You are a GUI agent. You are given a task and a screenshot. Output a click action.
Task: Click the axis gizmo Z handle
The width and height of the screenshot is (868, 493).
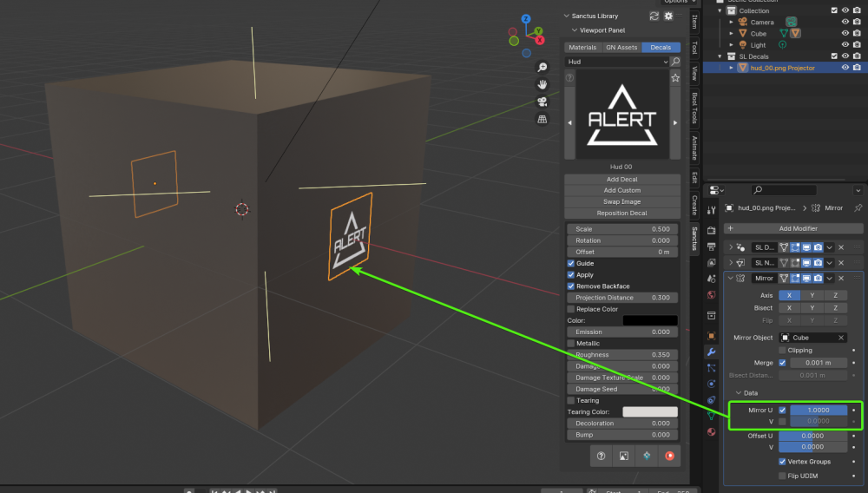526,19
